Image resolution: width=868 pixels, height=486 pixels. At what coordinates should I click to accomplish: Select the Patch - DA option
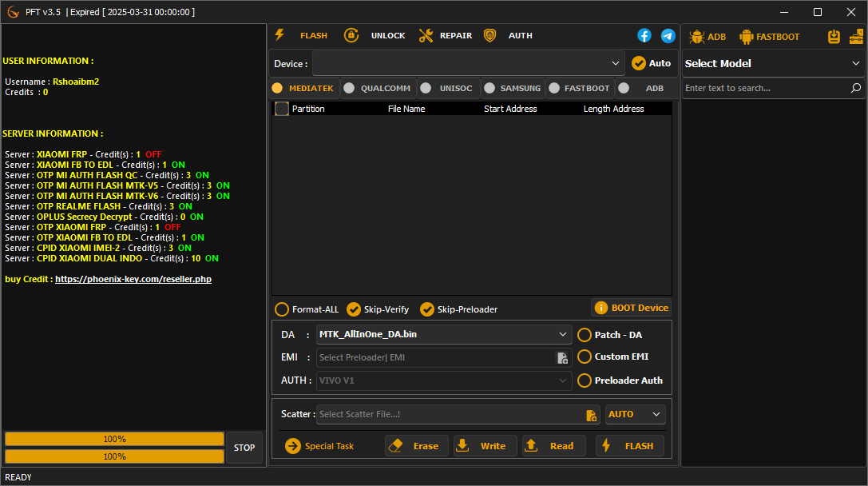pyautogui.click(x=584, y=335)
